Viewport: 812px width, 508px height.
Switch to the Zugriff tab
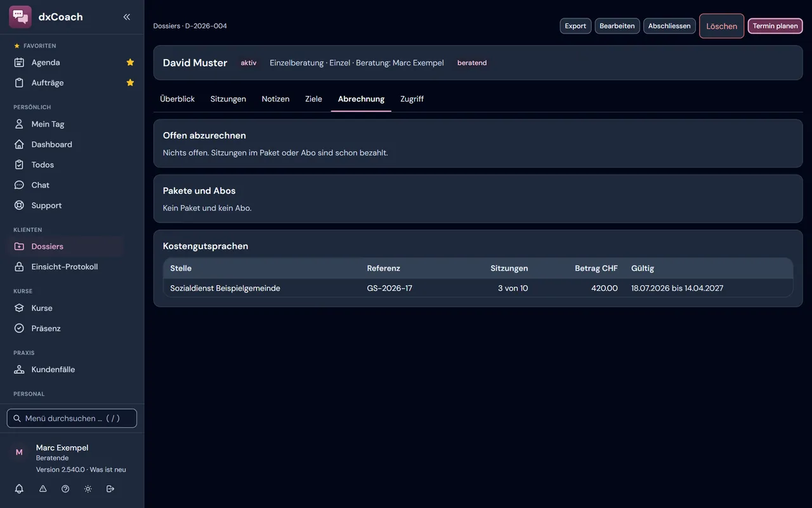[x=412, y=99]
